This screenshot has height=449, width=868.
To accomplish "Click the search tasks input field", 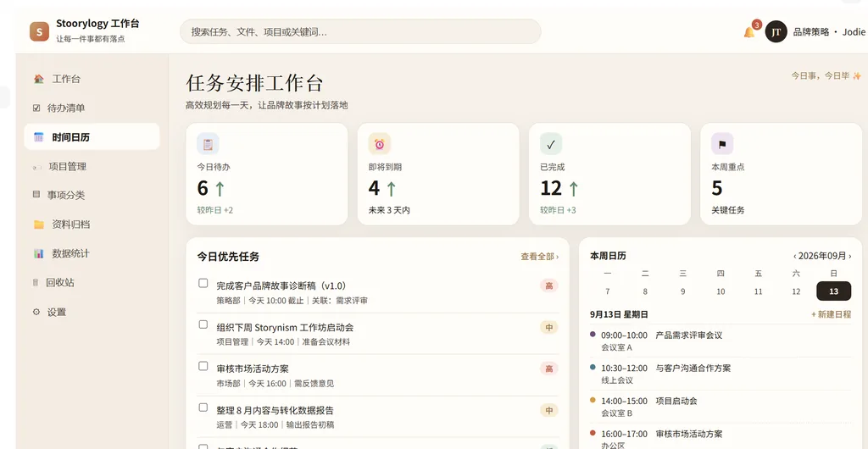I will (x=360, y=31).
